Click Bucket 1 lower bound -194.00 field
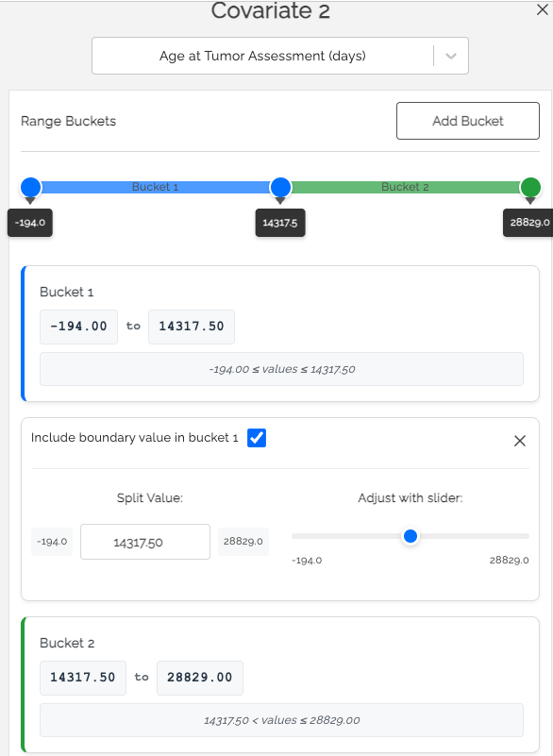The width and height of the screenshot is (553, 756). (x=78, y=327)
